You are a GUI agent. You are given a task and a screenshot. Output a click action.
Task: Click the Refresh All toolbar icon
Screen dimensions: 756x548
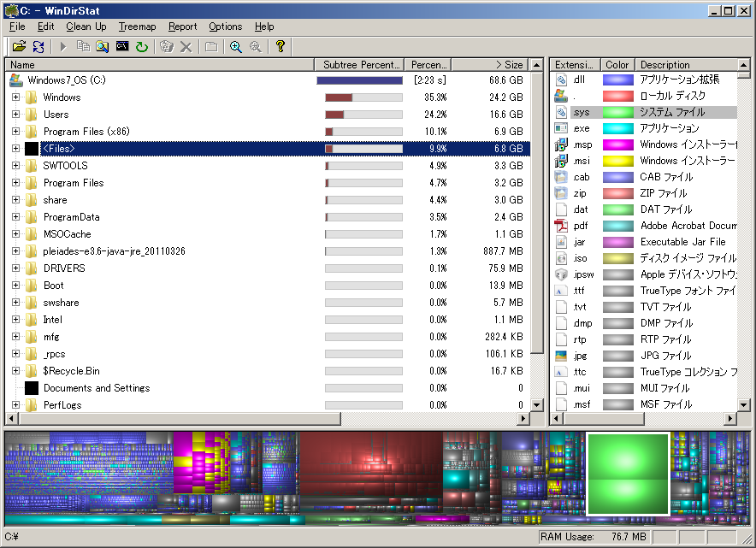[38, 46]
